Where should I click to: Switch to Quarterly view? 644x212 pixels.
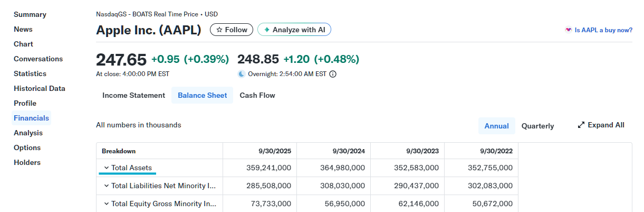tap(537, 126)
